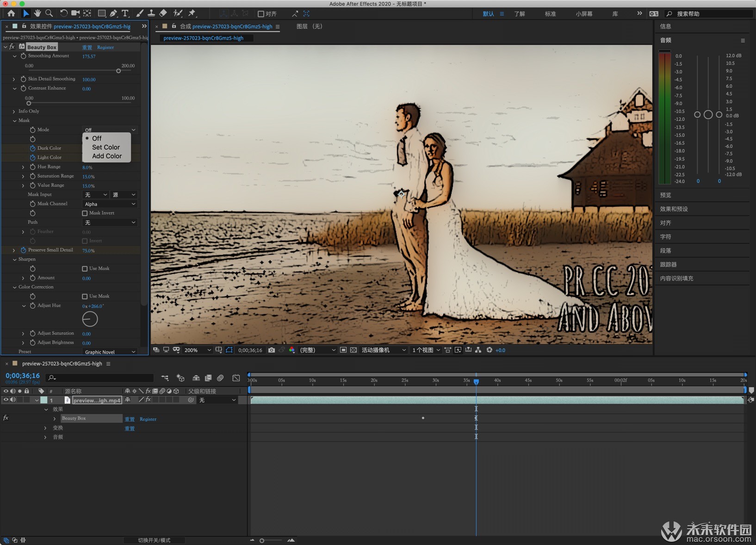Select the Rectangle shape tool
This screenshot has height=545, width=756.
tap(102, 13)
